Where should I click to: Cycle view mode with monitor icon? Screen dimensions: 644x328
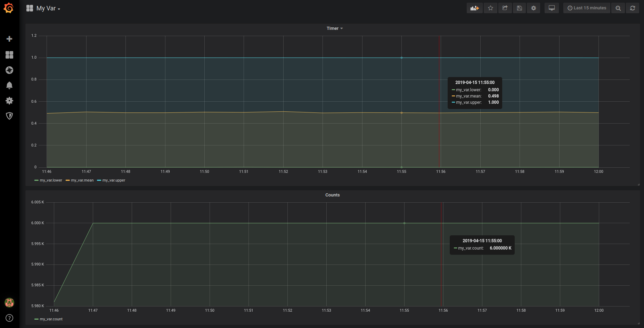pyautogui.click(x=552, y=8)
